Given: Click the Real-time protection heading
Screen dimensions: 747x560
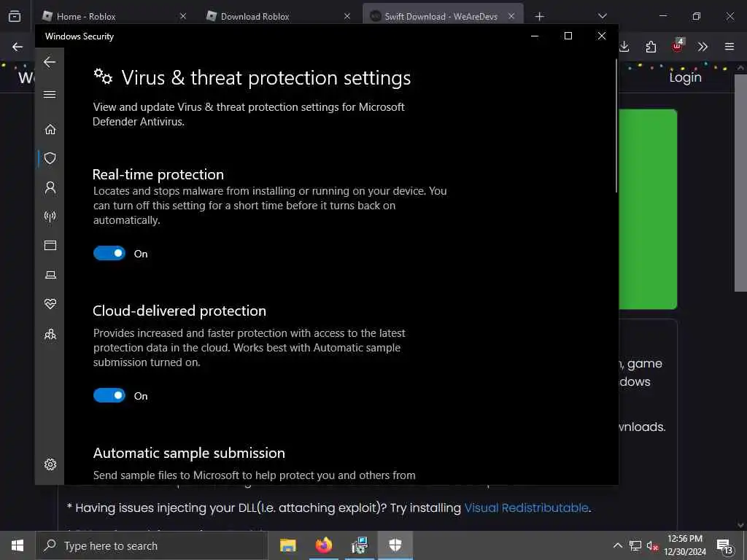Looking at the screenshot, I should [158, 174].
